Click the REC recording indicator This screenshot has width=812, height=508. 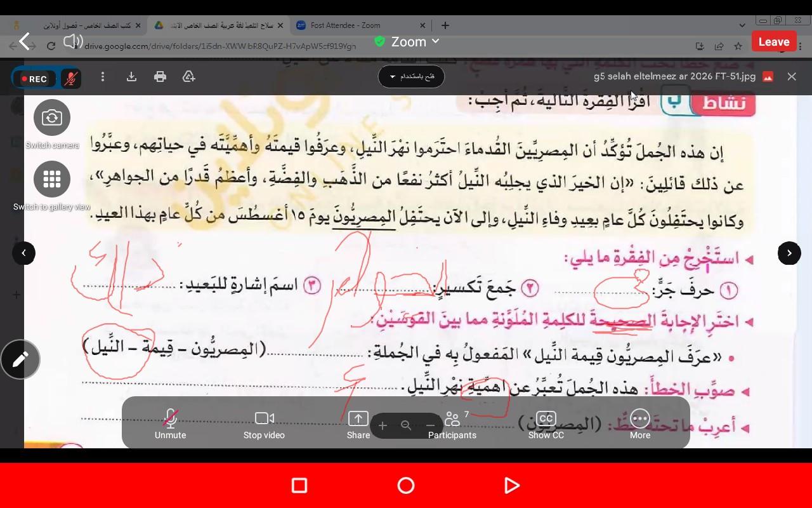34,79
